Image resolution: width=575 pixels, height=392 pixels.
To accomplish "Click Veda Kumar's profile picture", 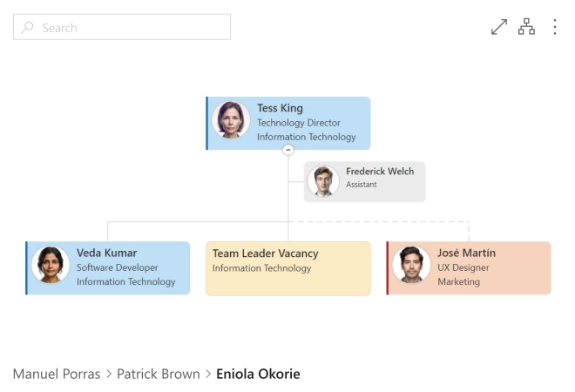I will pos(51,265).
